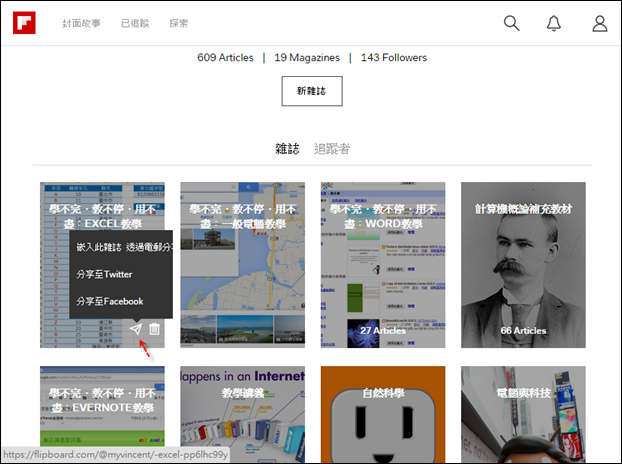Screen dimensions: 622x464
Task: Click 27 Articles on WORD magazine
Action: point(383,330)
